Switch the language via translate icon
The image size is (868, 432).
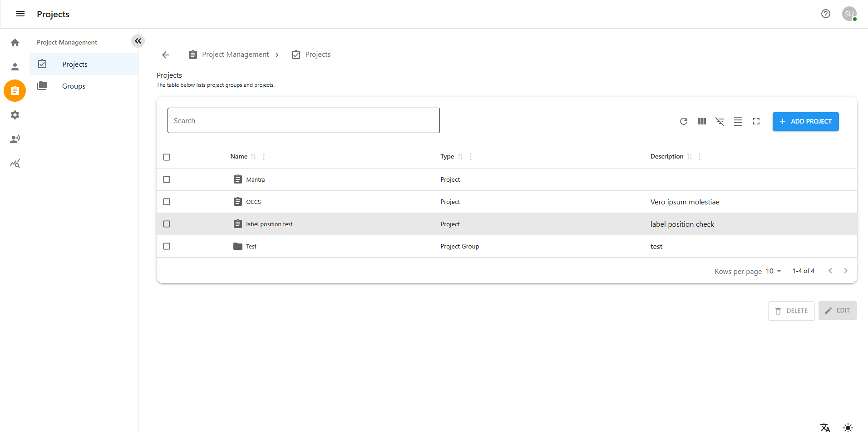tap(825, 427)
